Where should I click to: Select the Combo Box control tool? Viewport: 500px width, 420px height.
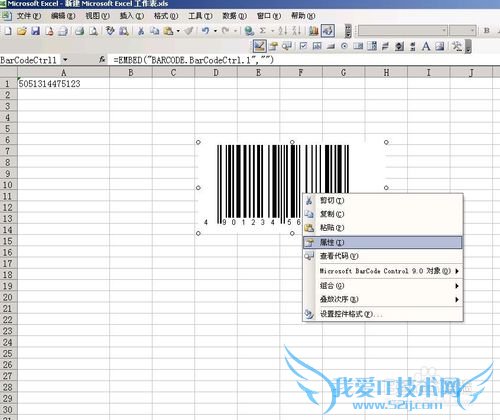[x=372, y=46]
